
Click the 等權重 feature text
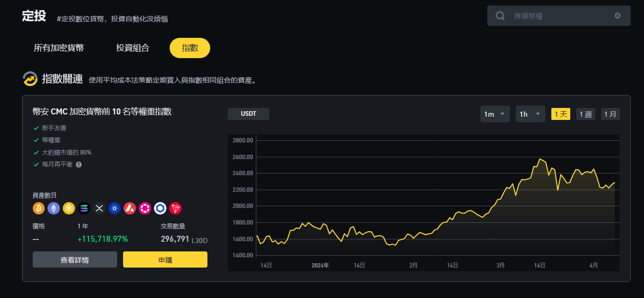[x=51, y=140]
